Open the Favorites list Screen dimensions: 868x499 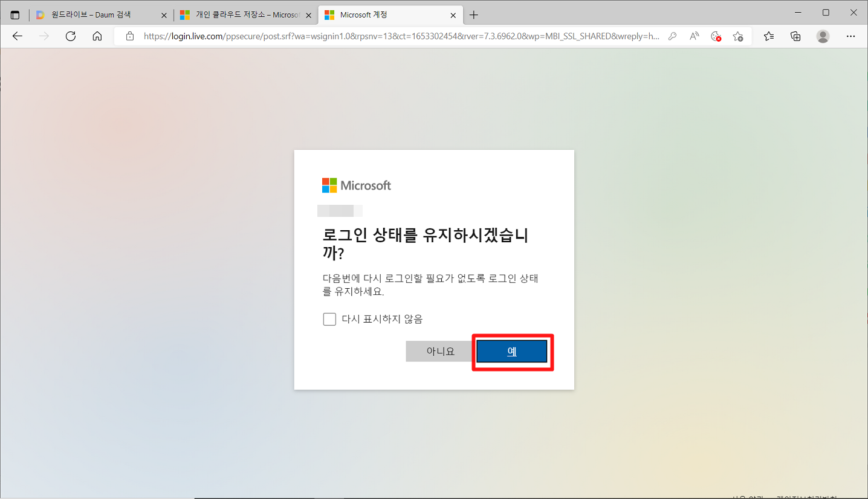tap(769, 36)
